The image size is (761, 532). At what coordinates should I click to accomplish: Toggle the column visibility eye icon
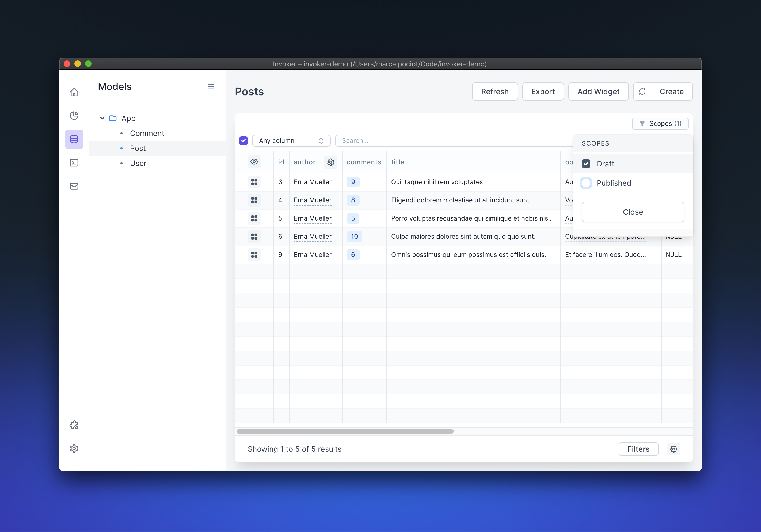254,162
